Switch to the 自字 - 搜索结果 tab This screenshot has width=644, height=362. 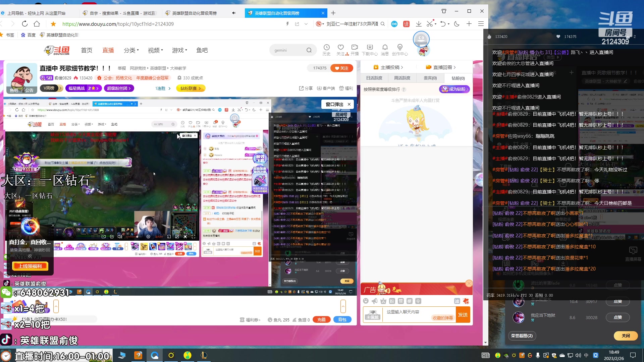coord(120,13)
